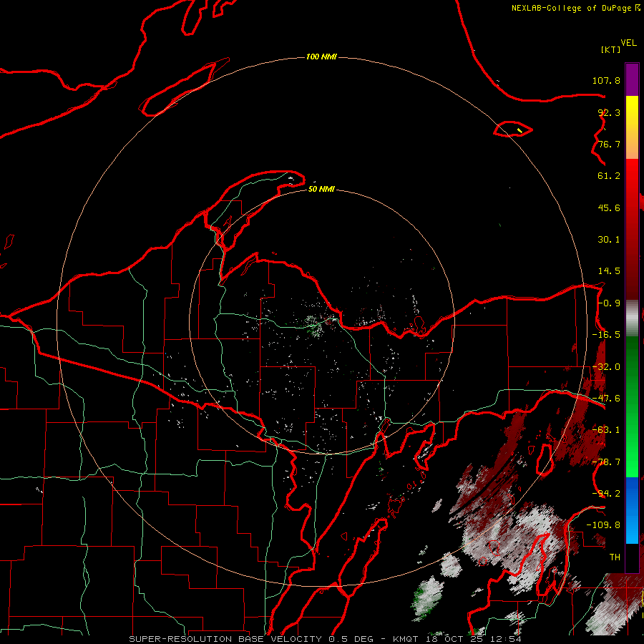Click the 100 NMI range ring label
Screen dimensions: 644x644
tap(321, 57)
